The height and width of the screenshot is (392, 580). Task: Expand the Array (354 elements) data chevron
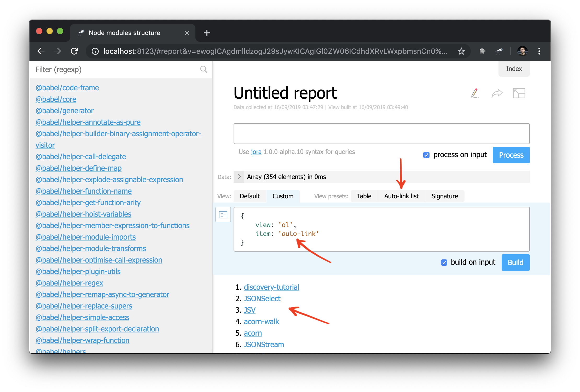click(239, 177)
